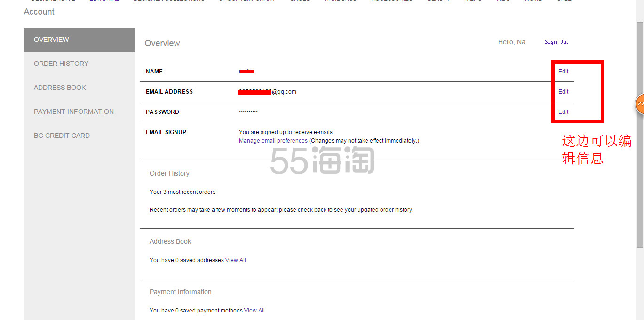Click the Order History section heading
Viewport: 644px width, 320px height.
coord(169,173)
